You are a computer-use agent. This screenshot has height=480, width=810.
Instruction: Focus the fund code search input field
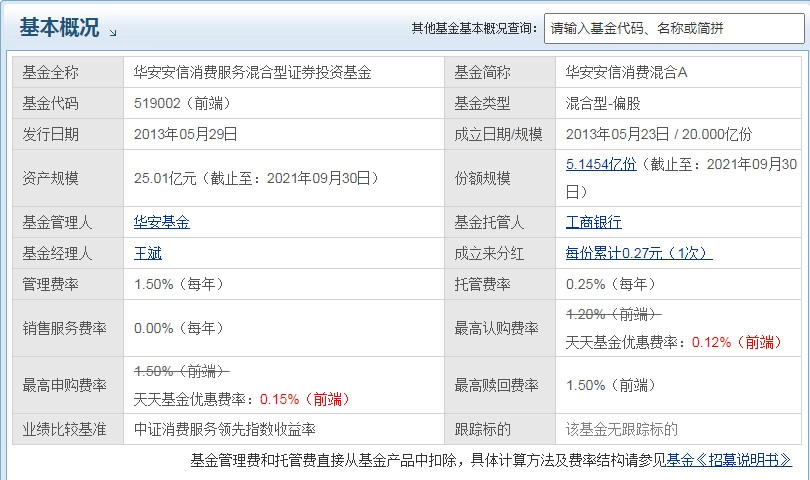click(x=674, y=28)
